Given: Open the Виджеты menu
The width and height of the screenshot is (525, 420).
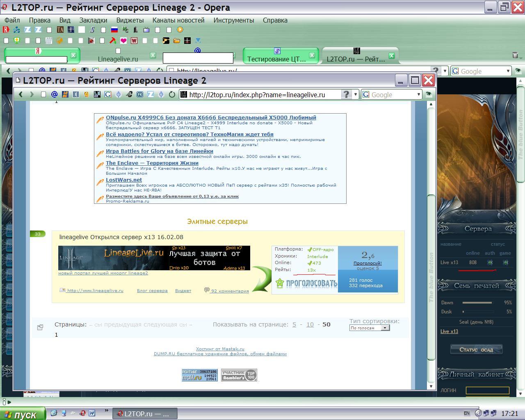Looking at the screenshot, I should point(130,20).
